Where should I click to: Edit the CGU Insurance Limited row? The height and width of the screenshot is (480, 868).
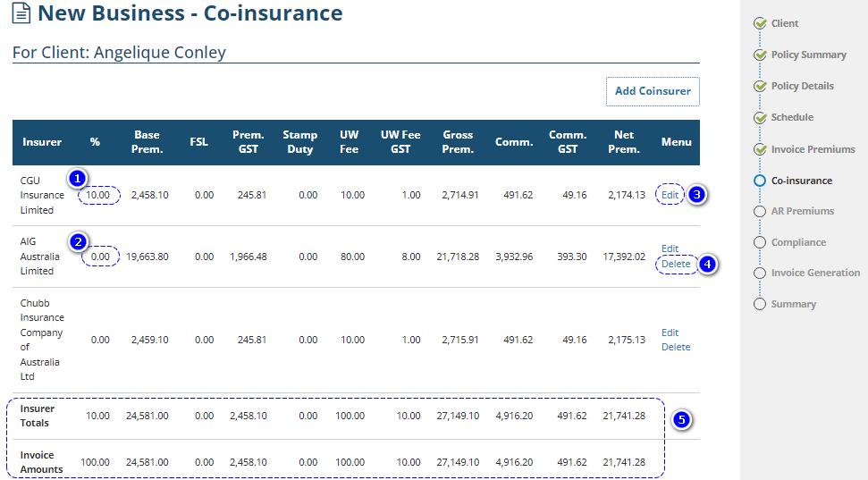670,195
